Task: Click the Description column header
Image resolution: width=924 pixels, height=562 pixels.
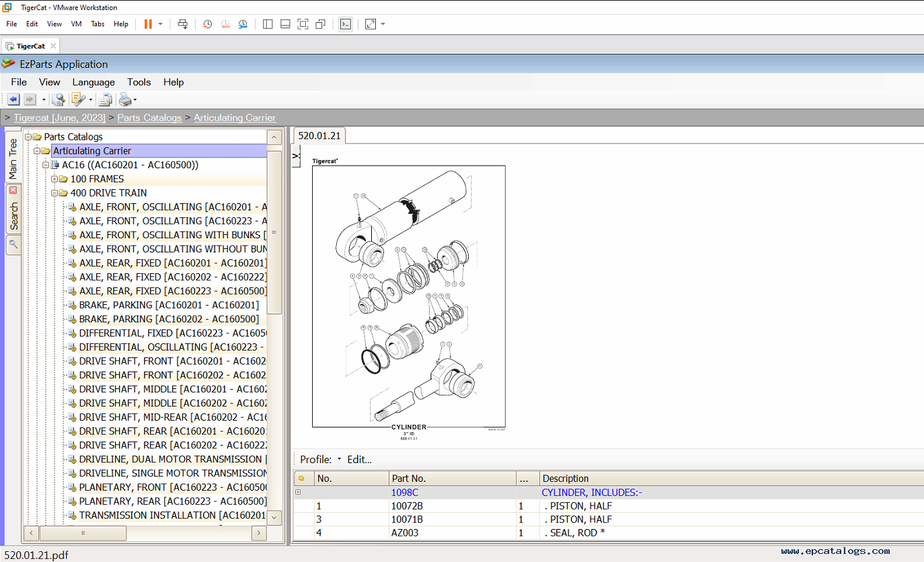Action: pyautogui.click(x=731, y=479)
